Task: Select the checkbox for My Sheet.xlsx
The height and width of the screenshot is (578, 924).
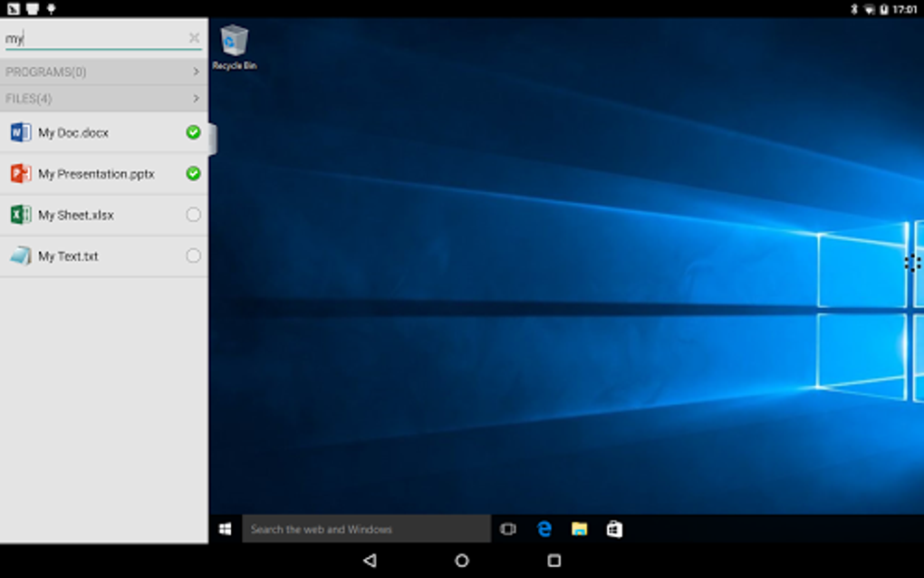Action: (x=192, y=215)
